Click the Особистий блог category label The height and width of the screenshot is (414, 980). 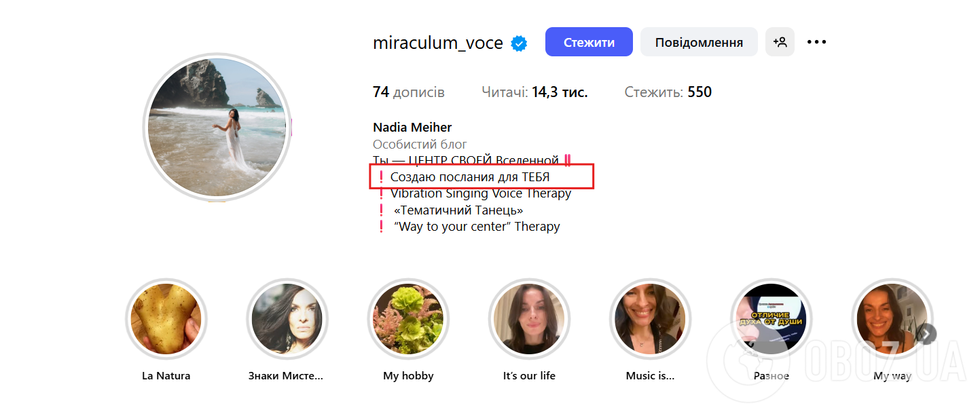(x=420, y=145)
